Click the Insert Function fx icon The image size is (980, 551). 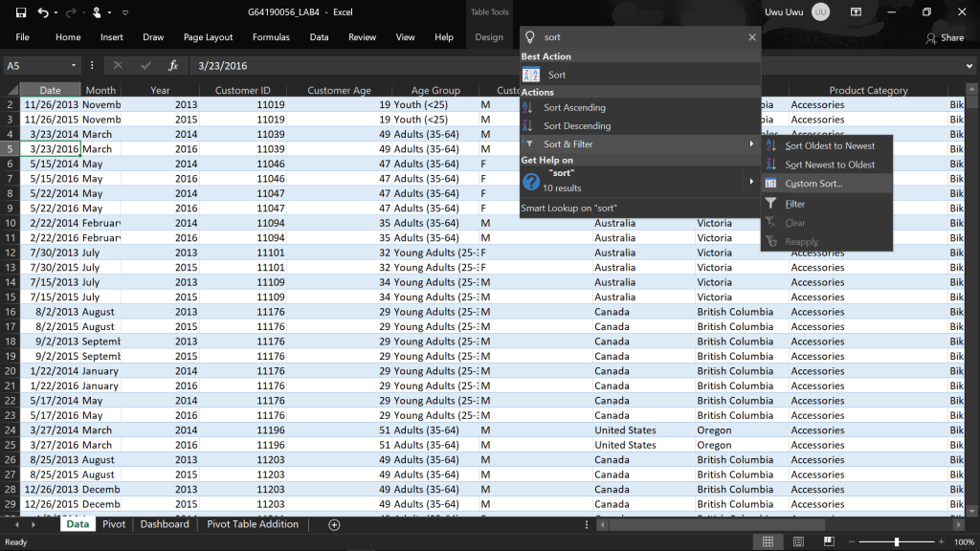pyautogui.click(x=173, y=66)
